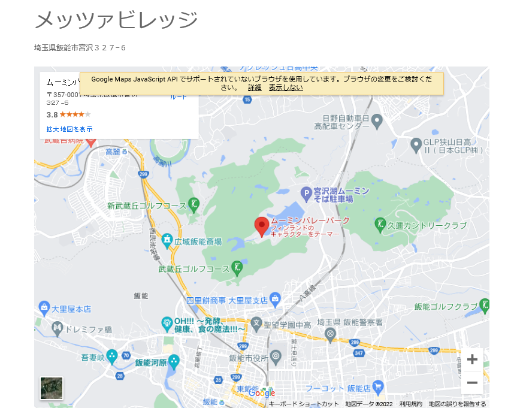Click 詳細 in the browser warning

coord(255,87)
